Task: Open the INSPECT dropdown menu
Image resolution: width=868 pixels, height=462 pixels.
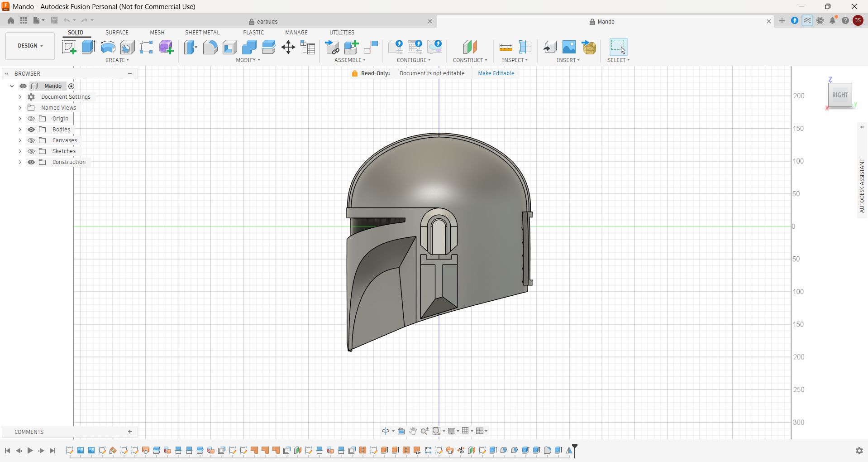Action: 515,60
